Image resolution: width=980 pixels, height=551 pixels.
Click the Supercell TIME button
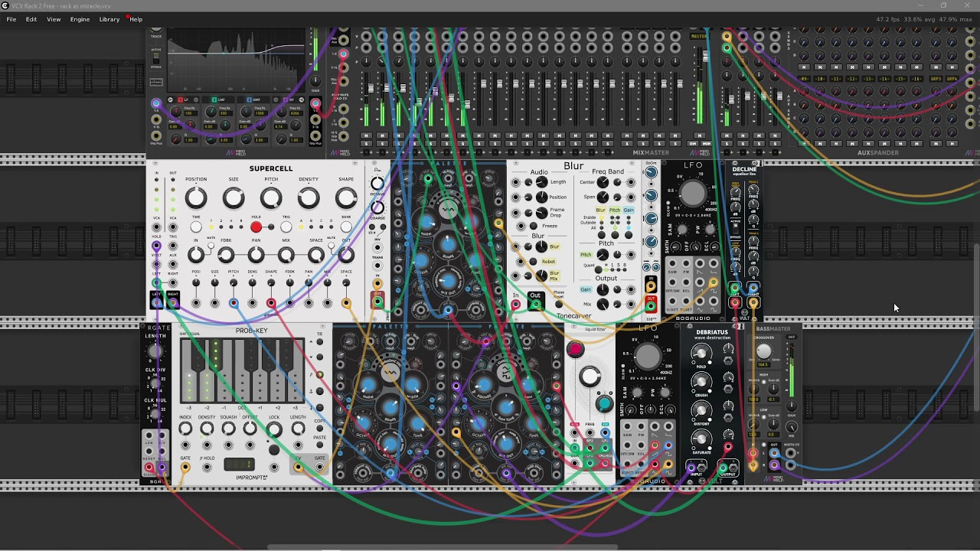coord(196,227)
